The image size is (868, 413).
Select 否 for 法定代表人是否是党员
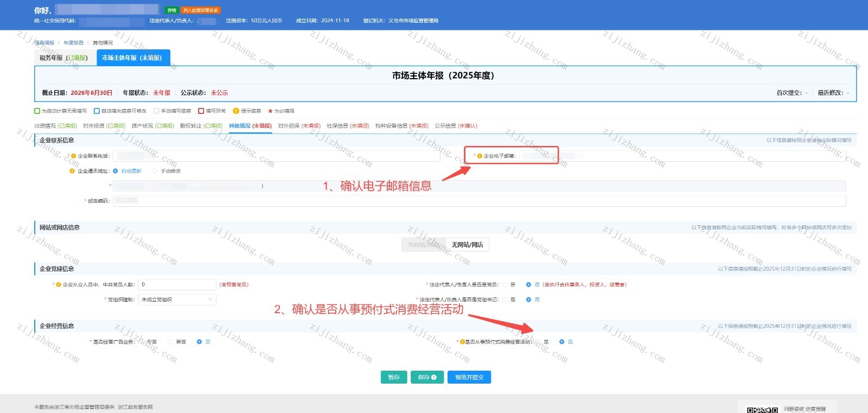pyautogui.click(x=528, y=284)
